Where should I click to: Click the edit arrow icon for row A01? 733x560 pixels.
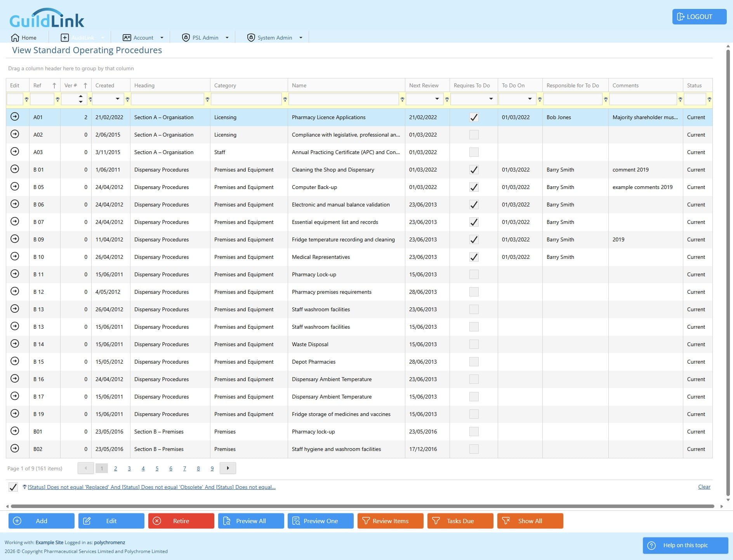pos(15,116)
